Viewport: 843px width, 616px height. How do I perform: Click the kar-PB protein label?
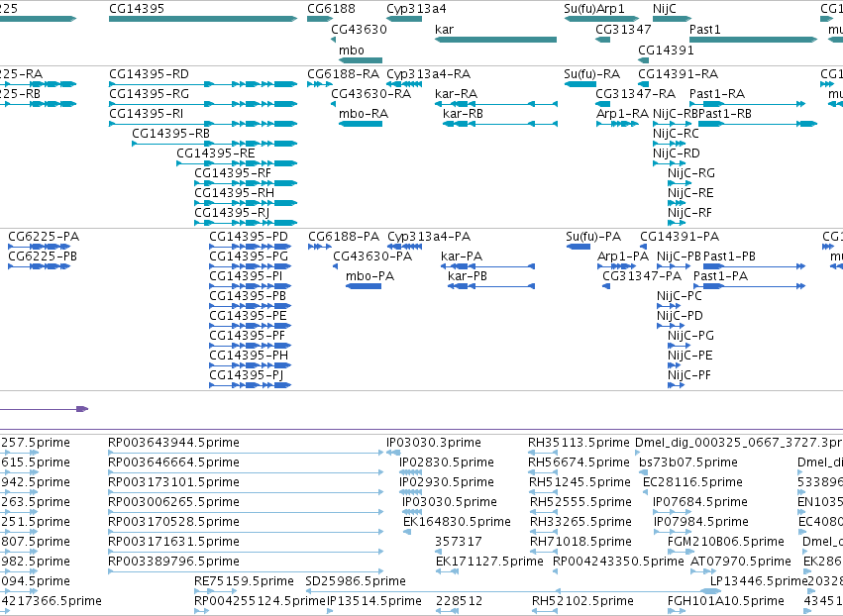tap(468, 276)
